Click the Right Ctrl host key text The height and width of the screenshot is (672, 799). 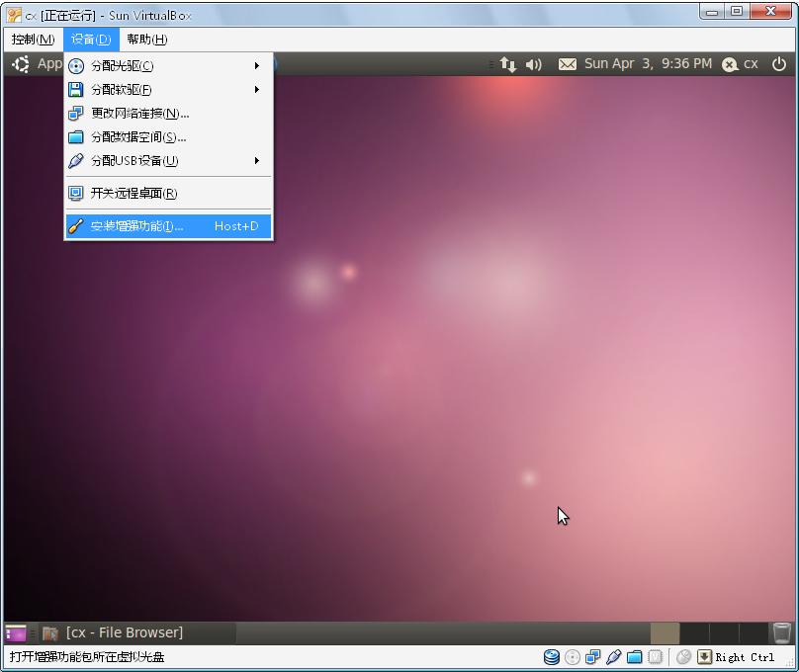coord(745,657)
